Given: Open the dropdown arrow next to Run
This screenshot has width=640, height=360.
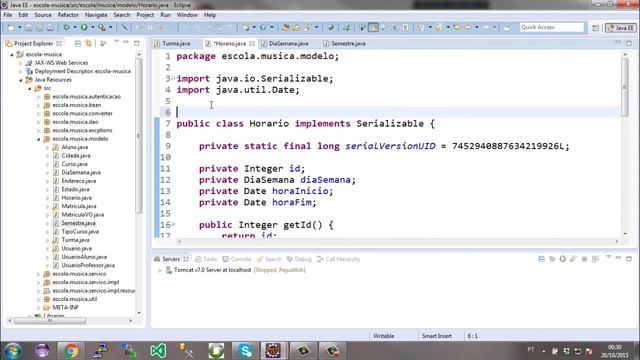Looking at the screenshot, I should pyautogui.click(x=92, y=27).
